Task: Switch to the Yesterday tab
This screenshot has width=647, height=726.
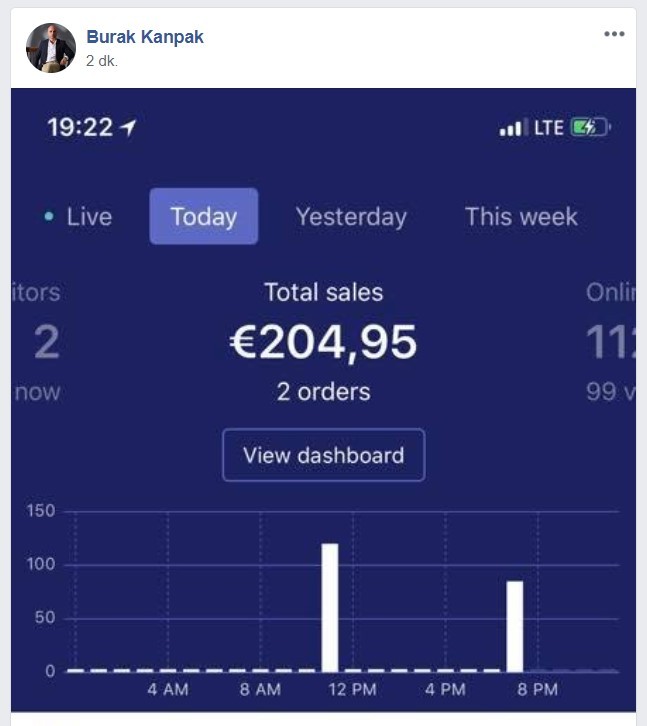Action: click(x=351, y=216)
